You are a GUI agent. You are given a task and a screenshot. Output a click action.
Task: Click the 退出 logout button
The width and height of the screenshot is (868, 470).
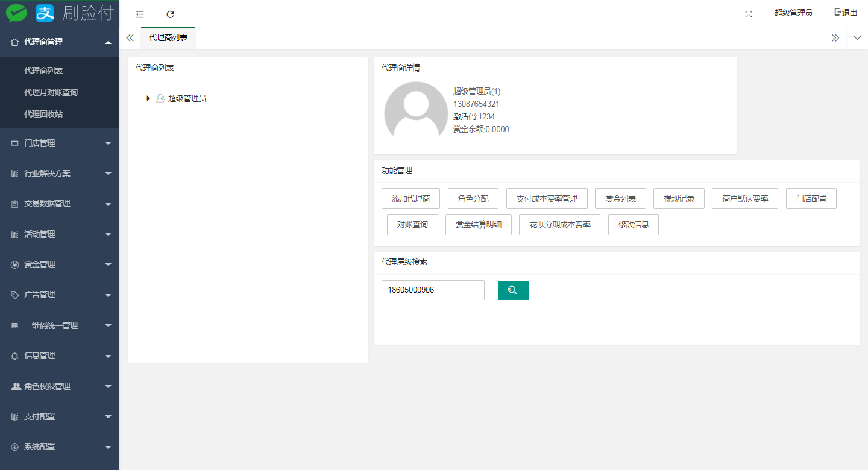coord(846,13)
